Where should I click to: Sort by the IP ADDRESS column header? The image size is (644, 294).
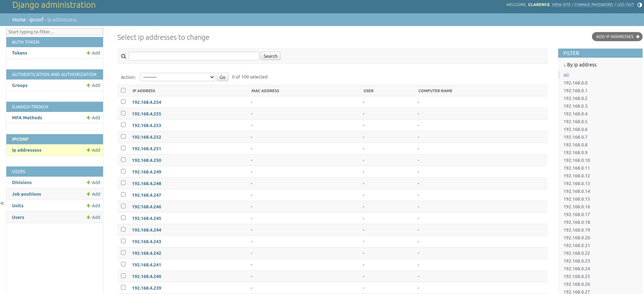144,91
